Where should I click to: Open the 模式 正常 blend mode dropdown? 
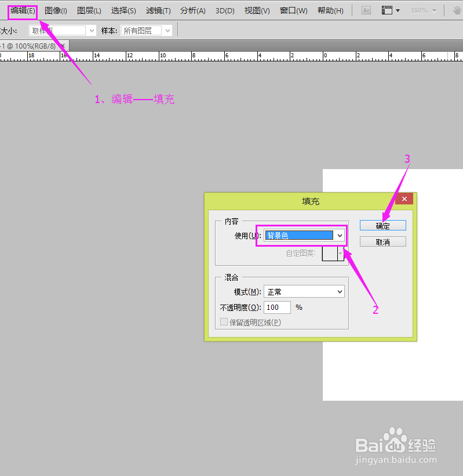click(304, 292)
